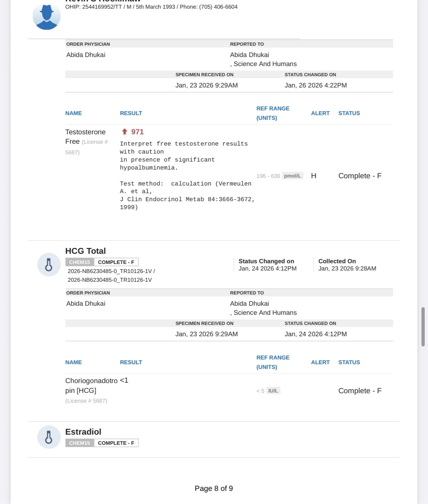Click the Testosterone Free test name
Image resolution: width=428 pixels, height=504 pixels.
[x=85, y=137]
